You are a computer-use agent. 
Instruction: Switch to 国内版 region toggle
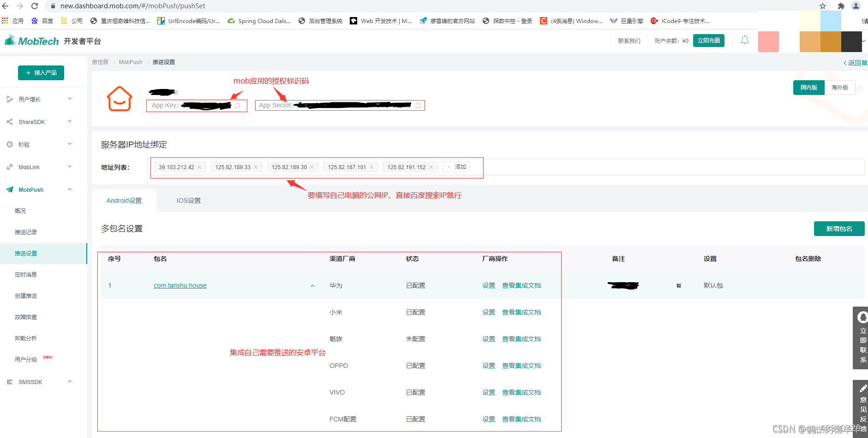coord(809,88)
